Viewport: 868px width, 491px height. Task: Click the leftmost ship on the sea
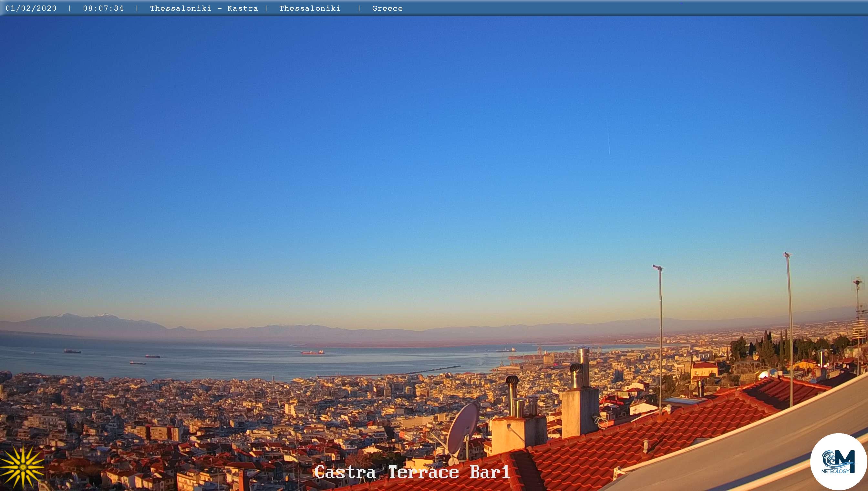(x=72, y=351)
